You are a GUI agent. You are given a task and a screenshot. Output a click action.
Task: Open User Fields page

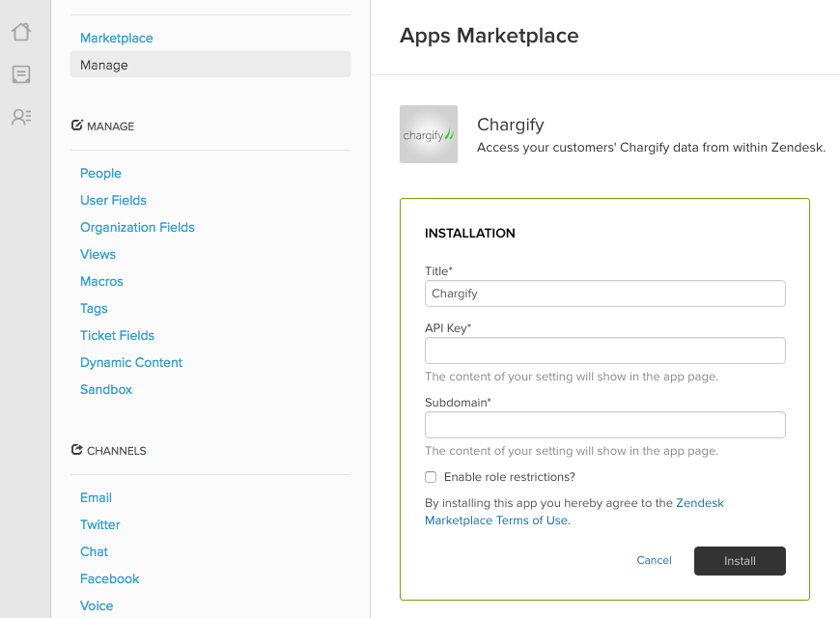click(x=113, y=200)
